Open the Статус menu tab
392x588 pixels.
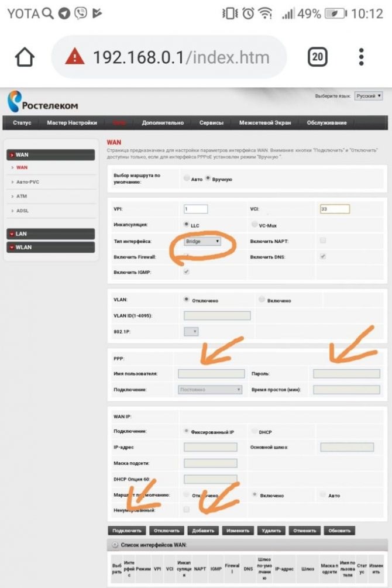point(22,123)
